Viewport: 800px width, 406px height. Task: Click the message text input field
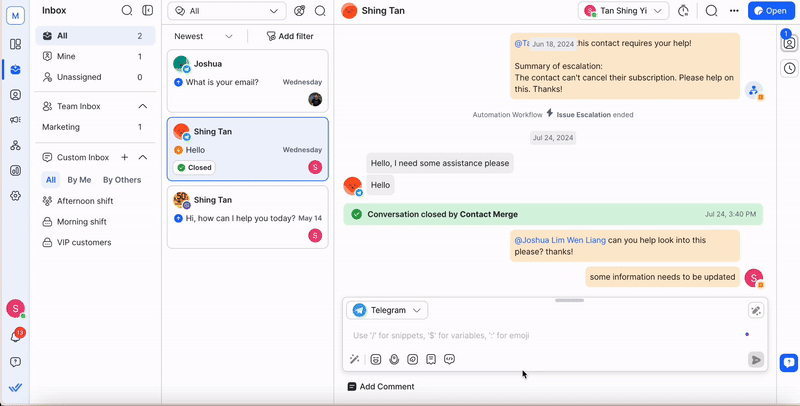tap(540, 335)
